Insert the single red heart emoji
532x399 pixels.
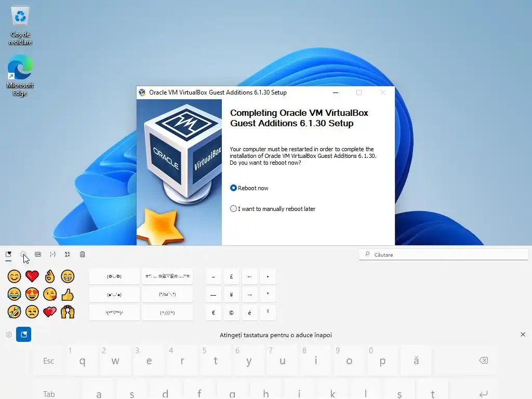(x=32, y=276)
